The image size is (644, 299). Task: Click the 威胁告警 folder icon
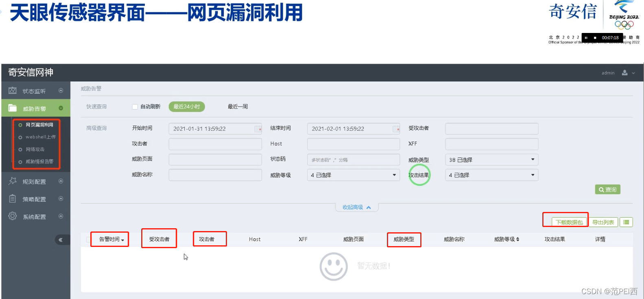click(x=13, y=108)
